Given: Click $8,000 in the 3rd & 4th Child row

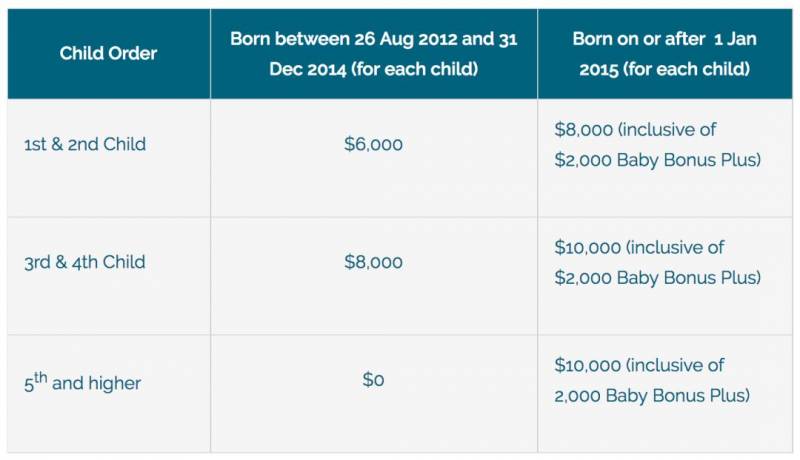Looking at the screenshot, I should [x=373, y=262].
